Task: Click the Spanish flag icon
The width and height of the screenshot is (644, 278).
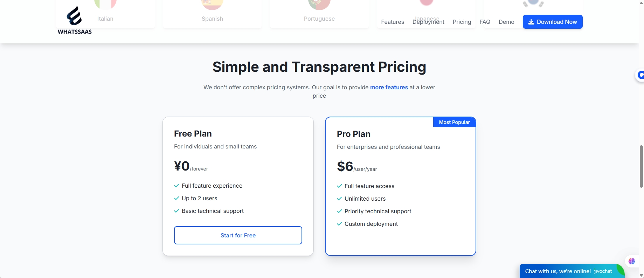Action: point(212,4)
